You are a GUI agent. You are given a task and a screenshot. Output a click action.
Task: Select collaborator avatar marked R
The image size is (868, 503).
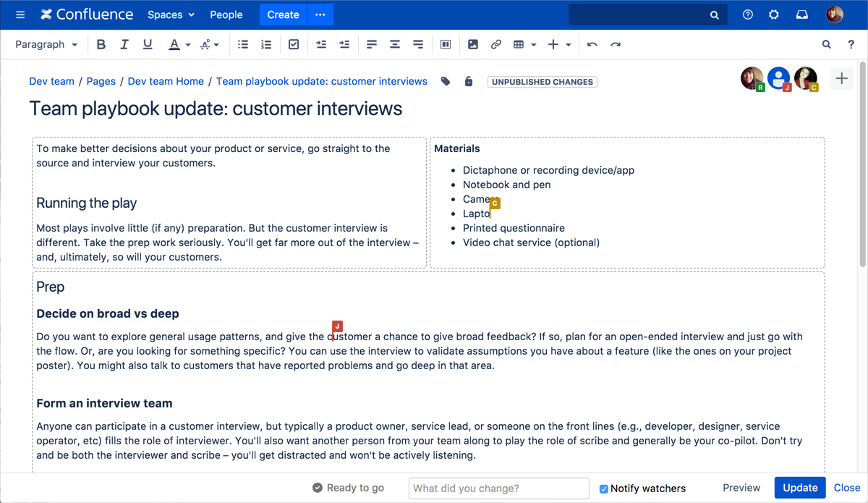[752, 78]
